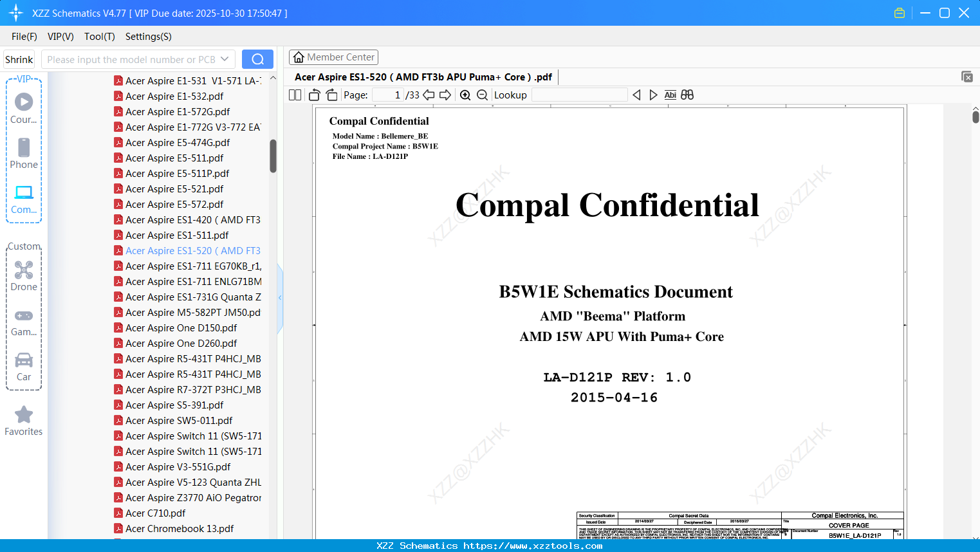Go to the previous page arrow
The height and width of the screenshot is (552, 980).
click(x=429, y=95)
